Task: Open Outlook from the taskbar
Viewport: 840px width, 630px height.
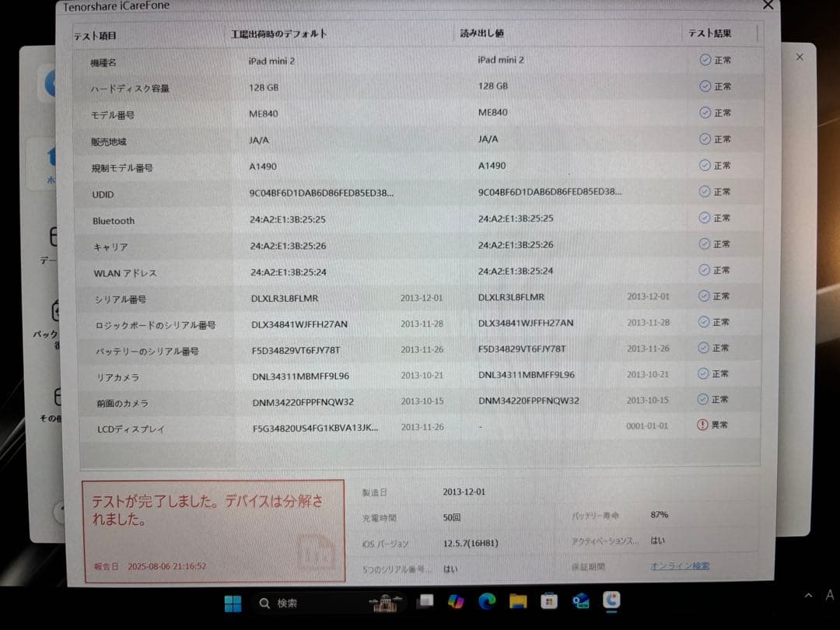Action: point(579,601)
